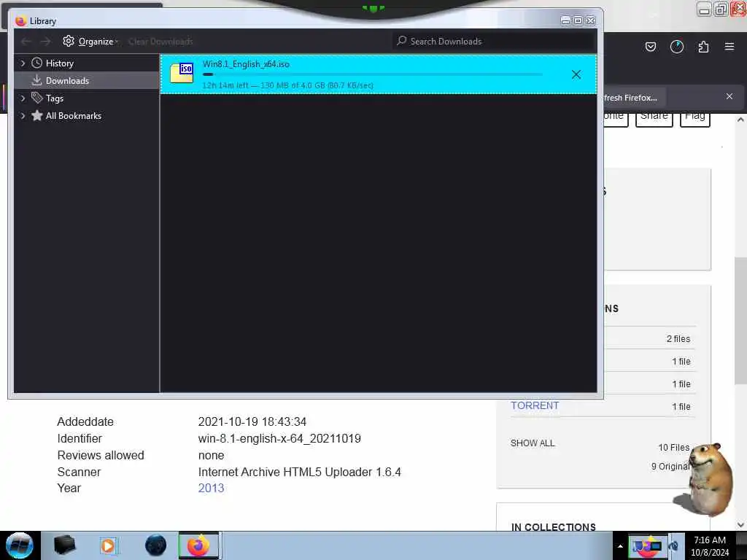The image size is (747, 560).
Task: Click scrollbar down arrow on page
Action: point(740,525)
